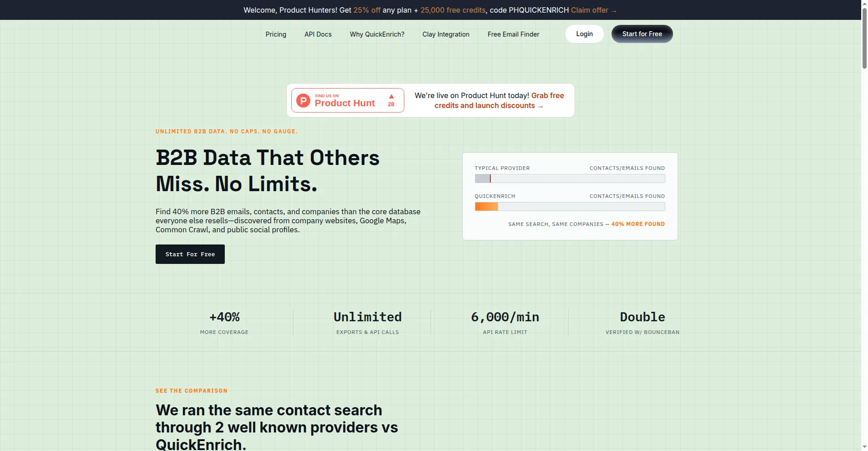Image resolution: width=868 pixels, height=451 pixels.
Task: Click the 40% MORE FOUND text
Action: (638, 224)
